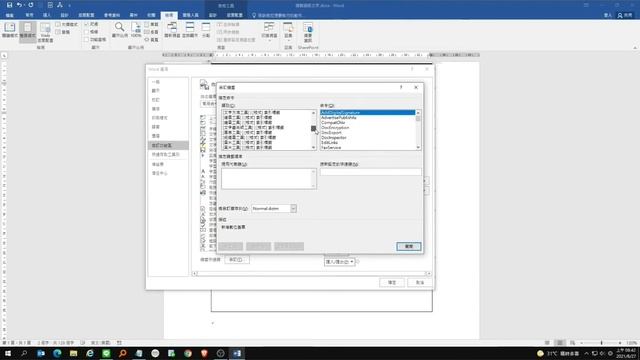The width and height of the screenshot is (640, 360).
Task: Choose Web 版面配置 layout view
Action: coord(45,32)
